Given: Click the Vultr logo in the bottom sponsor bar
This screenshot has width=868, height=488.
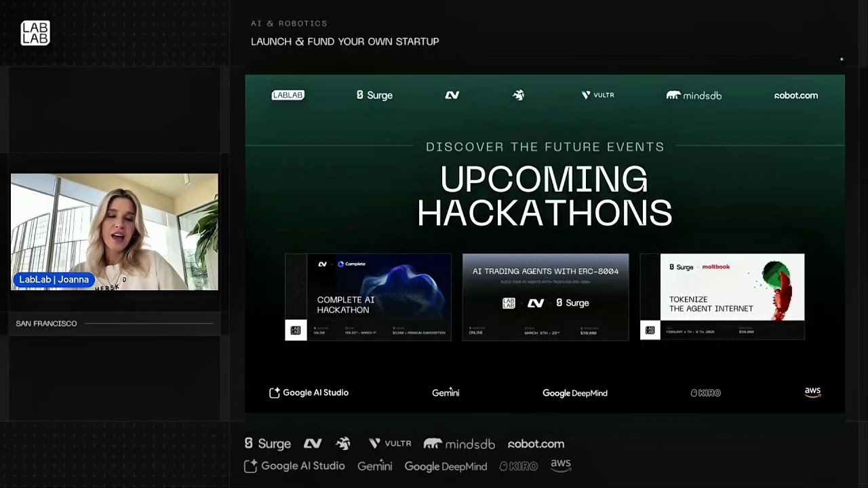Looking at the screenshot, I should point(390,443).
